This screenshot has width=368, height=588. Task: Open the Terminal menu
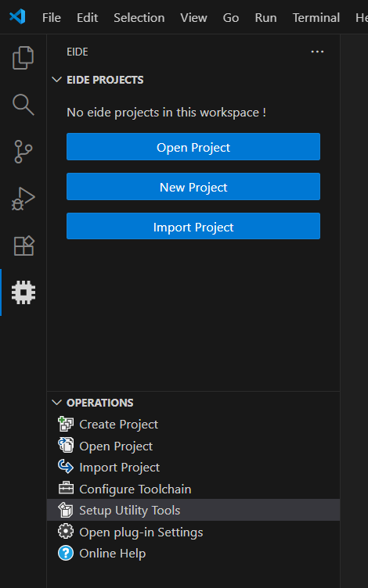(316, 18)
